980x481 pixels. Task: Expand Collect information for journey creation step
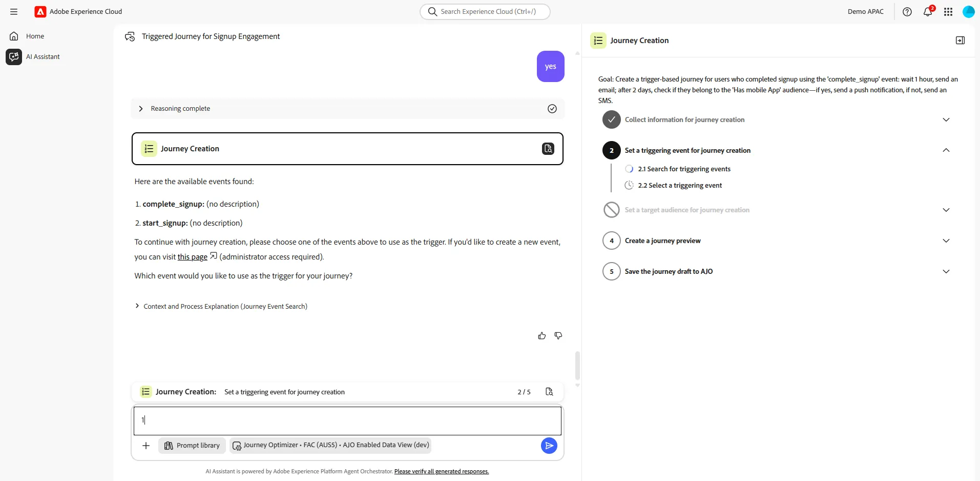(x=946, y=119)
